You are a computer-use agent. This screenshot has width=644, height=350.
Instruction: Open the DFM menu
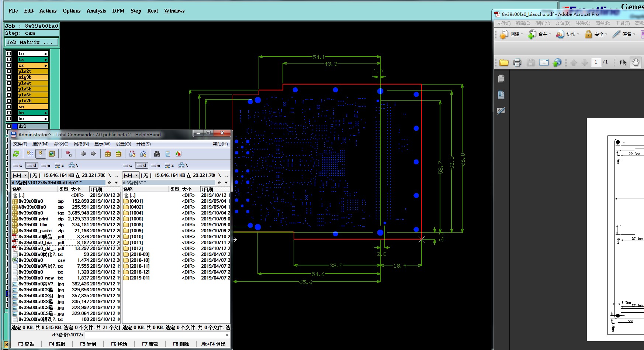(118, 11)
